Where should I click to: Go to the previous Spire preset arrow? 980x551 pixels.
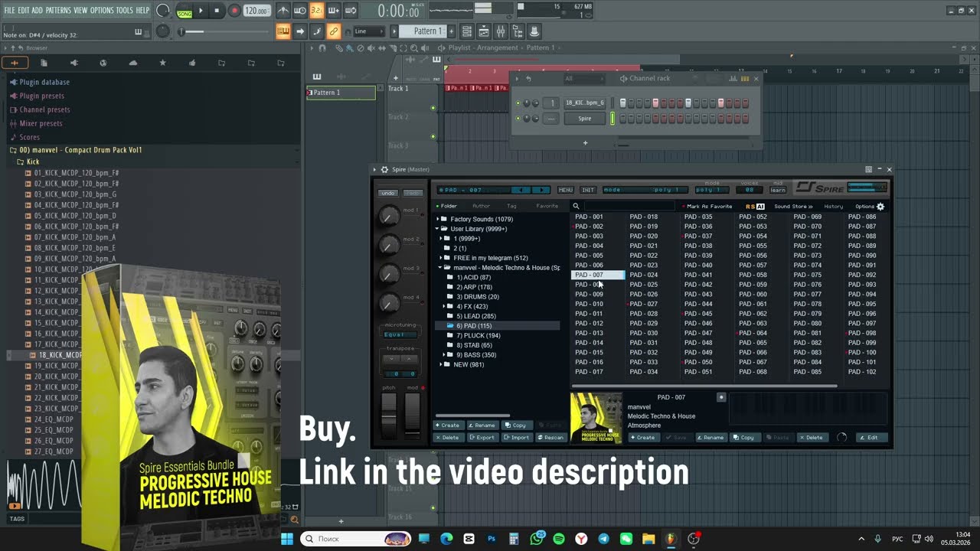pyautogui.click(x=521, y=190)
